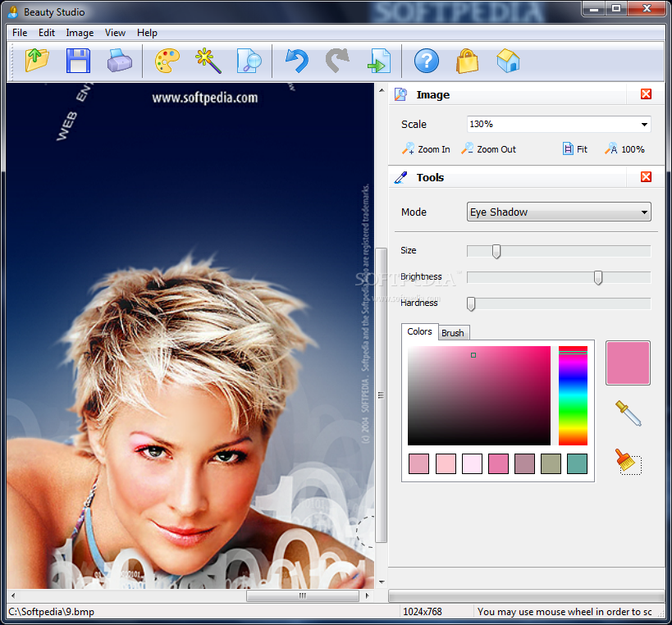Open the Help menu
This screenshot has width=672, height=625.
[x=147, y=33]
